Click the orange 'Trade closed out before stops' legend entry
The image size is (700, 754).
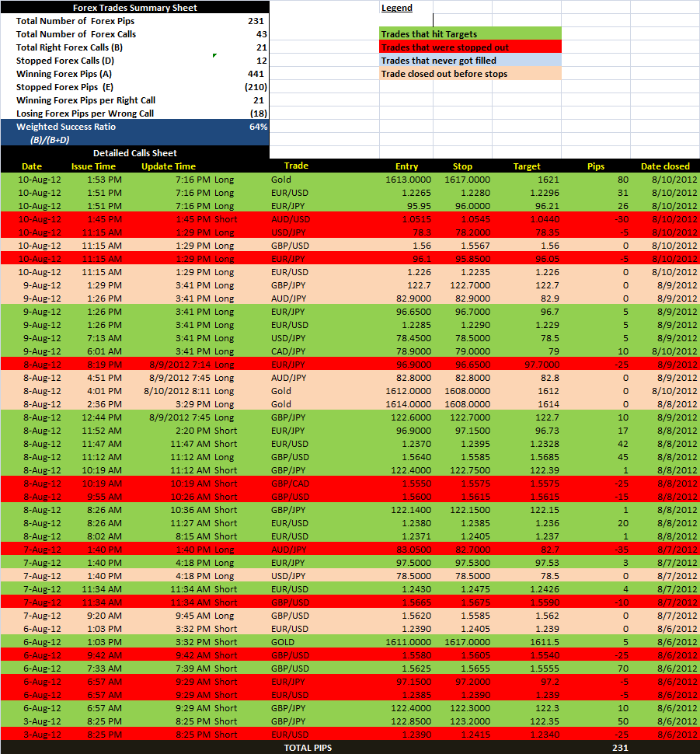(466, 73)
